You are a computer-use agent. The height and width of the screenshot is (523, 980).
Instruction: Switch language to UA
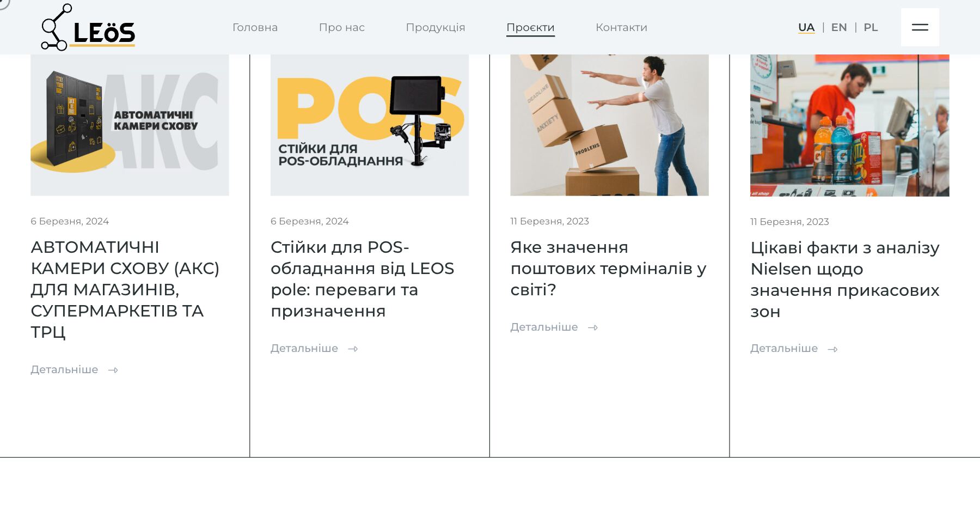click(806, 27)
